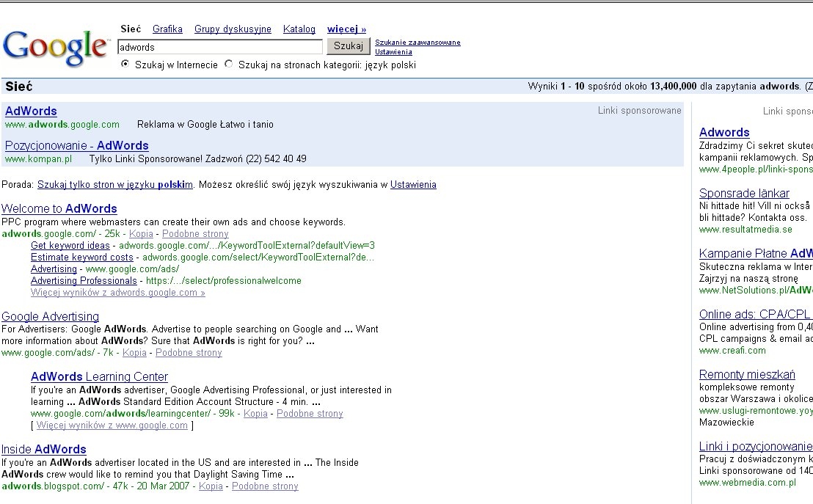The image size is (813, 504).
Task: Click the search box containing 'adwords'
Action: pos(220,47)
